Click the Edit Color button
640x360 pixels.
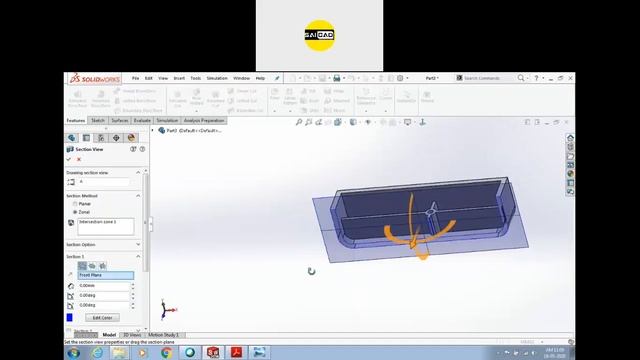coord(102,318)
